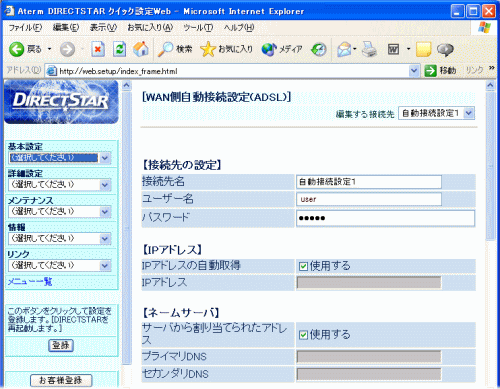The width and height of the screenshot is (500, 389).
Task: Open the お気に入り favorites star button
Action: 226,49
